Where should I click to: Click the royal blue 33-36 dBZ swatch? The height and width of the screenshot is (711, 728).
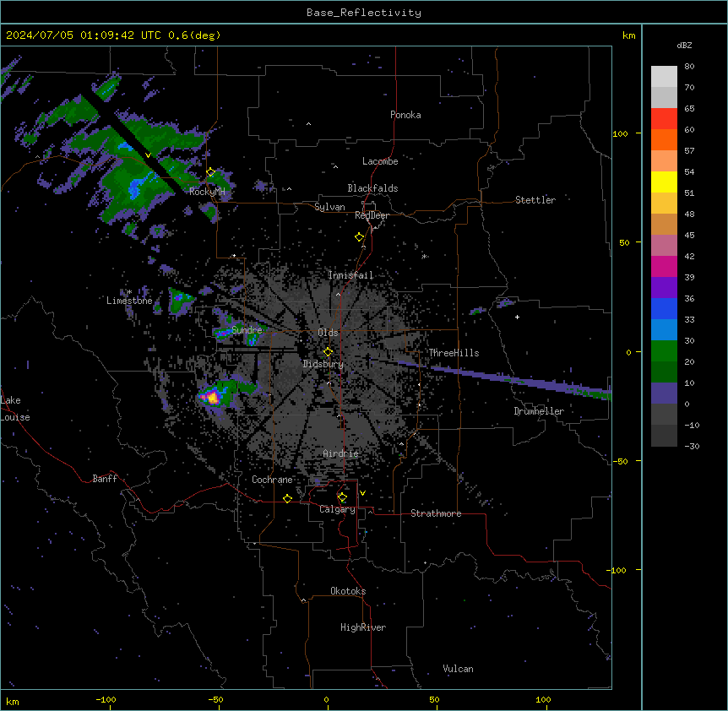click(x=664, y=308)
